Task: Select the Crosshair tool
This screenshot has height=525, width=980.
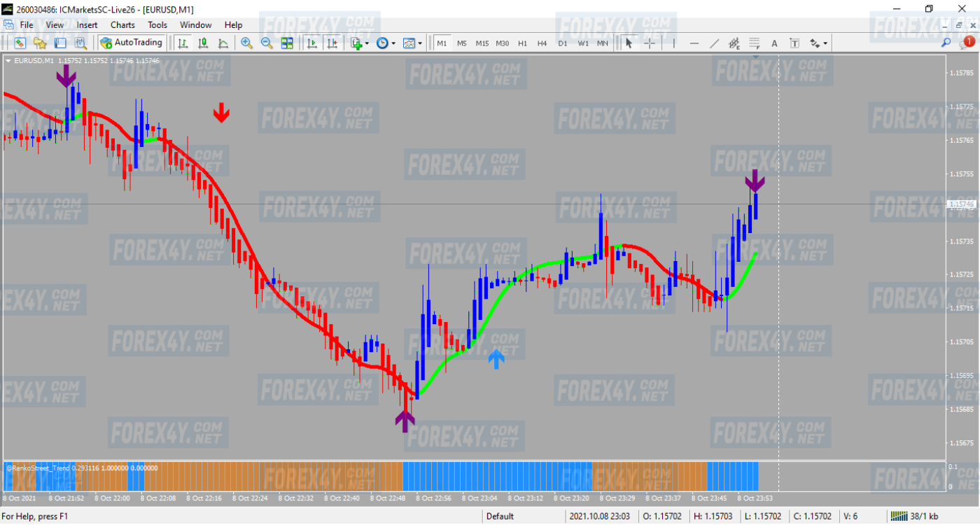Action: (x=650, y=43)
